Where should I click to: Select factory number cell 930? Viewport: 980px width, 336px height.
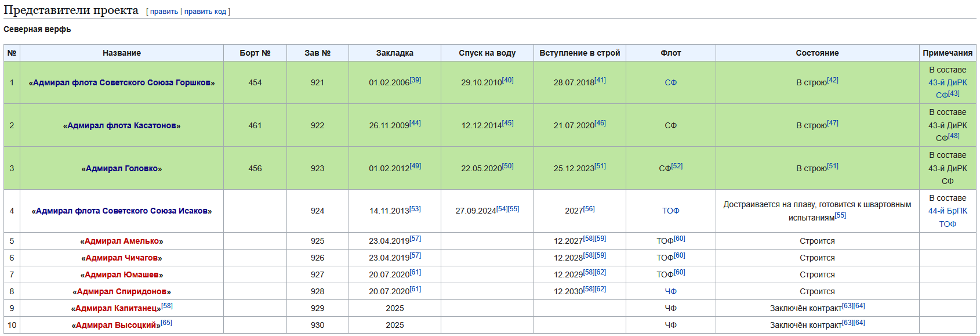(317, 326)
